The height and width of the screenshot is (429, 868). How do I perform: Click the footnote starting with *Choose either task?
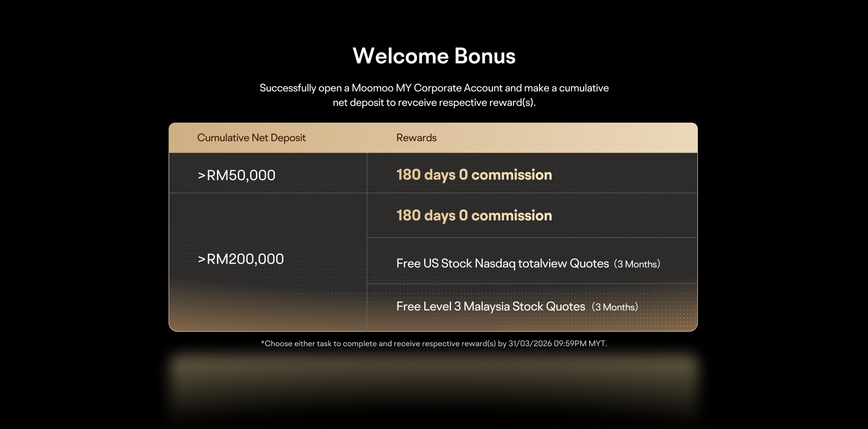tap(434, 343)
